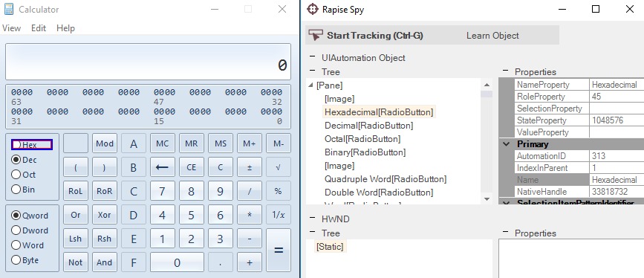
Task: Click the RoL rotate left key
Action: [x=76, y=191]
